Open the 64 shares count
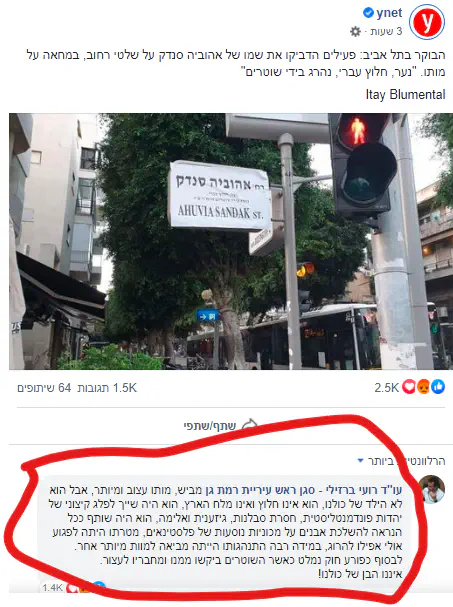The width and height of the screenshot is (453, 607). [44, 388]
